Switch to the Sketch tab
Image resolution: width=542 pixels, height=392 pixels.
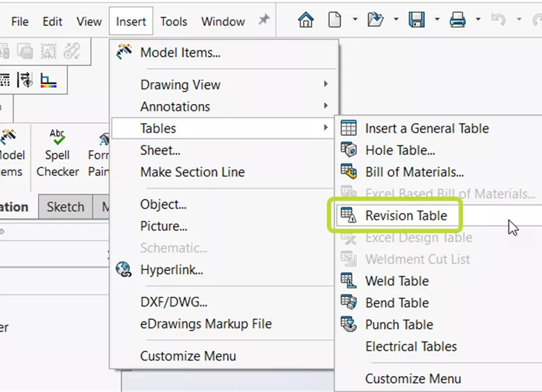[65, 207]
